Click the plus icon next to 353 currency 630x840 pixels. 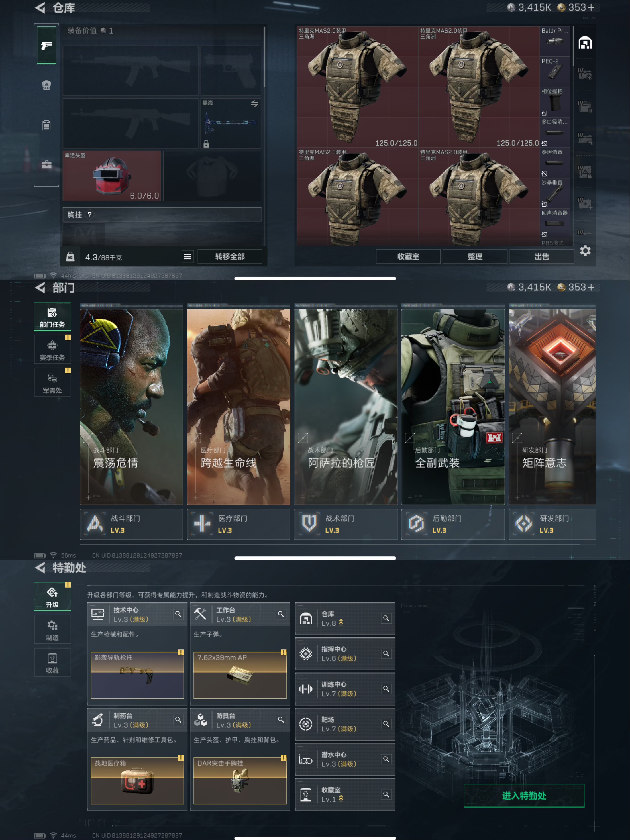[x=591, y=8]
